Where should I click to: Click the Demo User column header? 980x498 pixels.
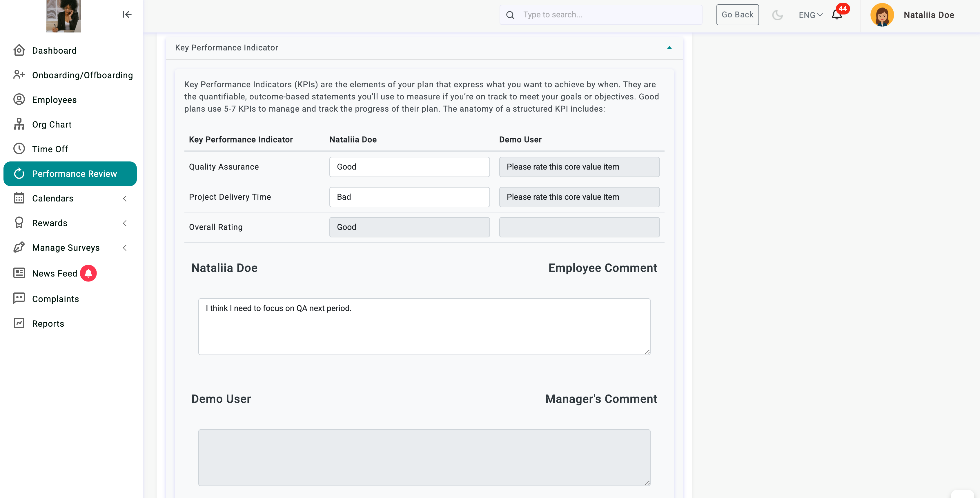coord(520,139)
